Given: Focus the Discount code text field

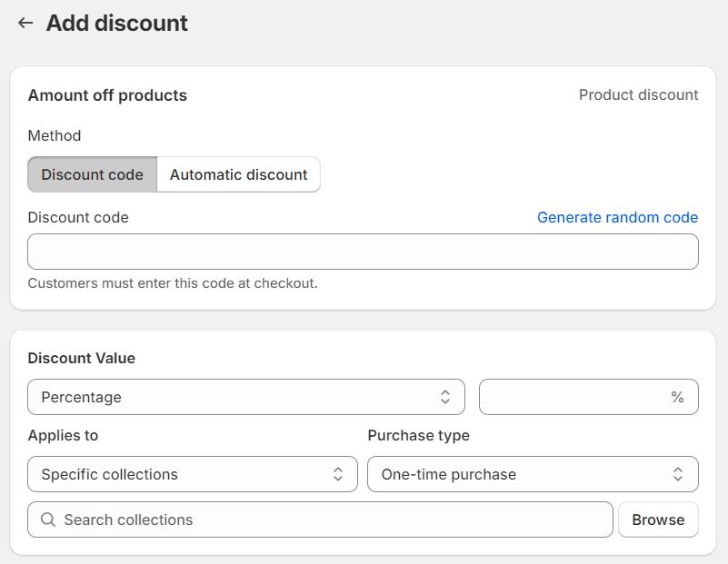Looking at the screenshot, I should point(363,252).
